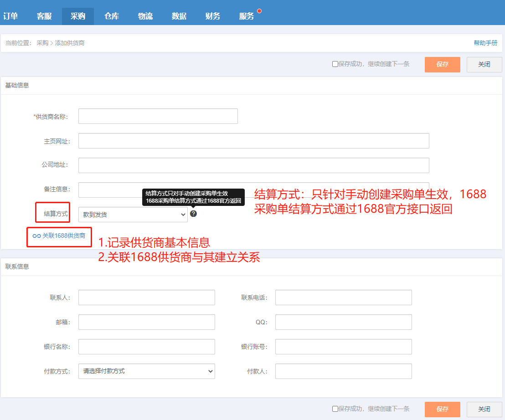The height and width of the screenshot is (420, 505).
Task: Open the 财务 tab
Action: [213, 16]
